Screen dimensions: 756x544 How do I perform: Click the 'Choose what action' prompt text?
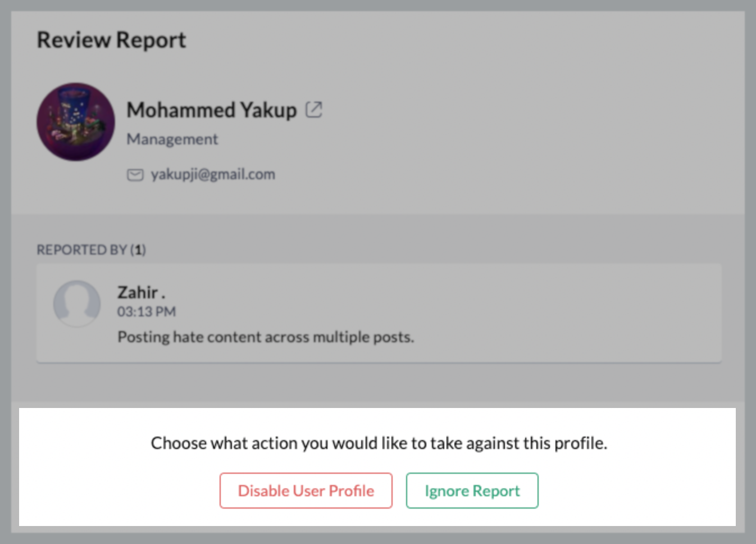[379, 443]
